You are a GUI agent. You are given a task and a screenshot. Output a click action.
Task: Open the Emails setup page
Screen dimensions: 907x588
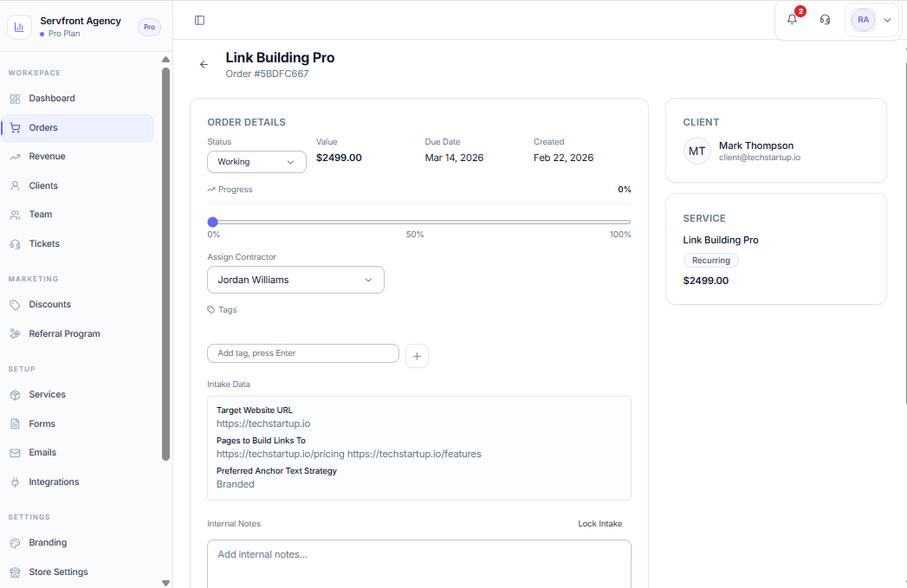point(77,452)
